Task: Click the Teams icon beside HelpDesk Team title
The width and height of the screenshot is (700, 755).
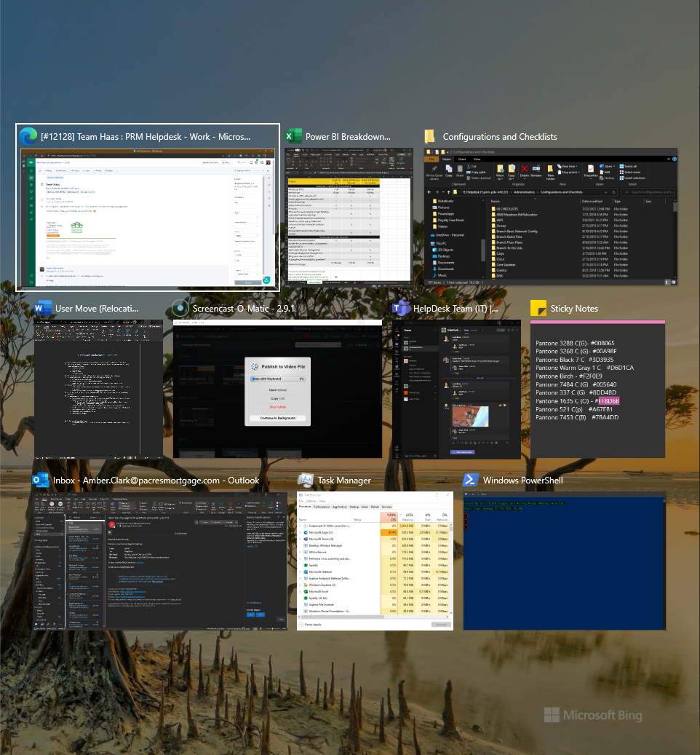Action: tap(401, 309)
